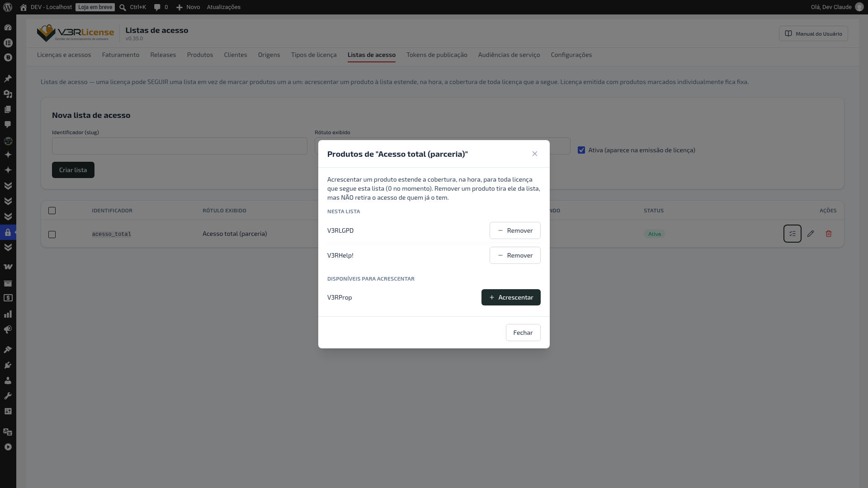Toggle the Ativa checkbox
Screen dimensions: 868x488
(x=581, y=150)
